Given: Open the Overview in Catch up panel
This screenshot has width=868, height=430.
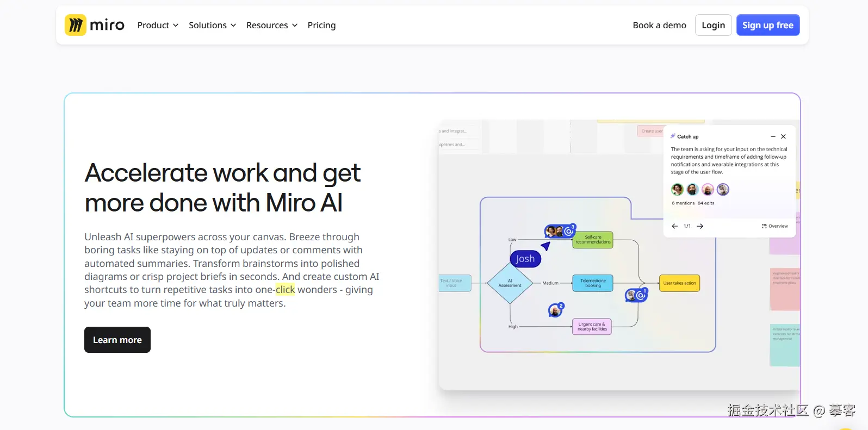Looking at the screenshot, I should [774, 226].
